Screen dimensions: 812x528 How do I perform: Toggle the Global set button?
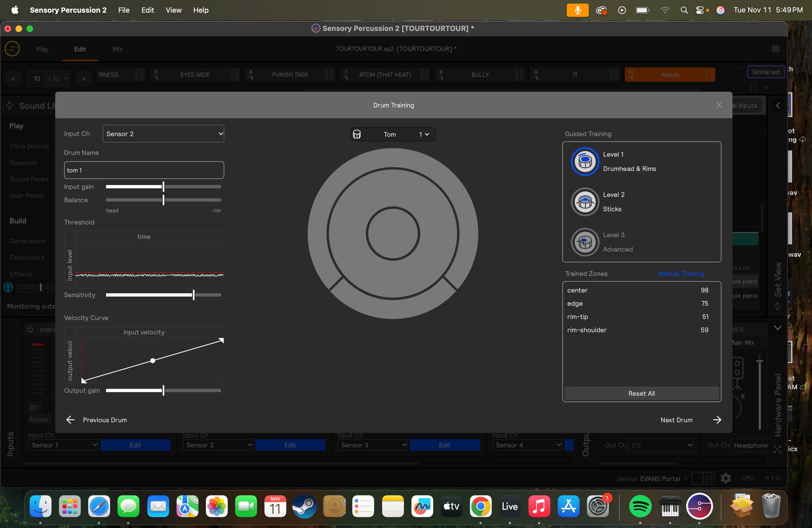tap(765, 72)
